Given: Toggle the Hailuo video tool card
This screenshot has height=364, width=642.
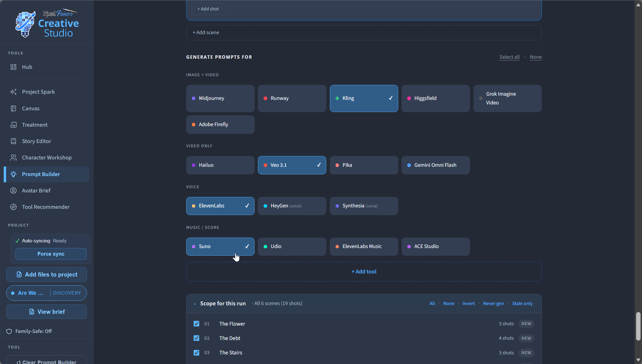Looking at the screenshot, I should (220, 165).
